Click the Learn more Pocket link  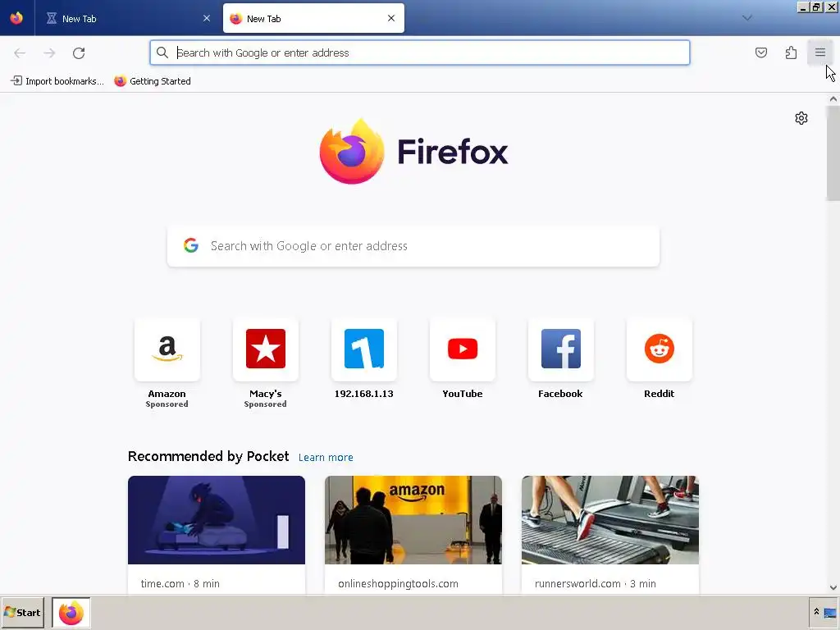coord(326,458)
